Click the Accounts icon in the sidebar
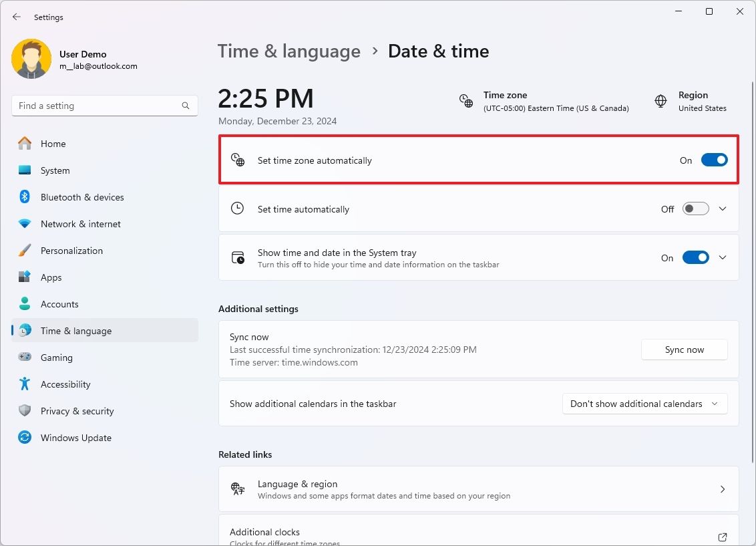The width and height of the screenshot is (756, 546). pyautogui.click(x=25, y=304)
